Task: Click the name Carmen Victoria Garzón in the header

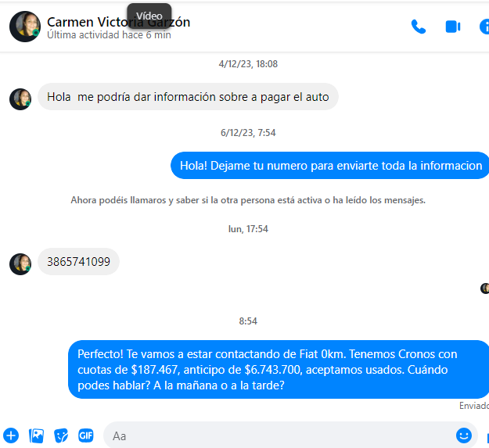Action: (x=118, y=22)
